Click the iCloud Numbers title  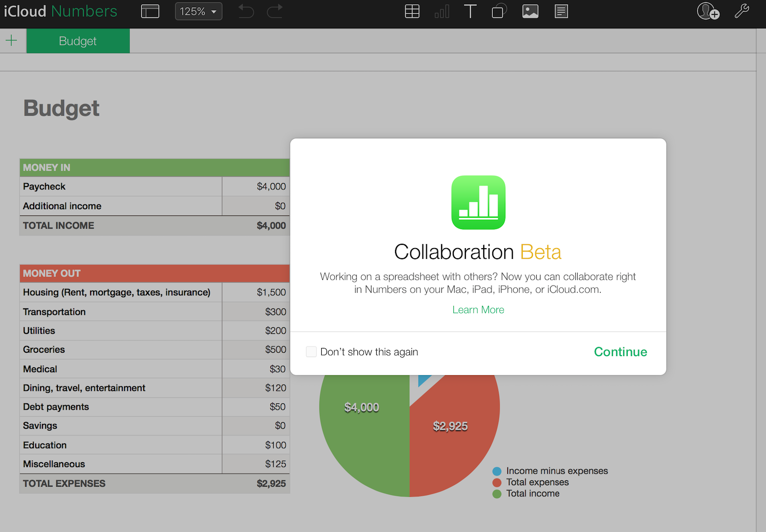click(61, 11)
